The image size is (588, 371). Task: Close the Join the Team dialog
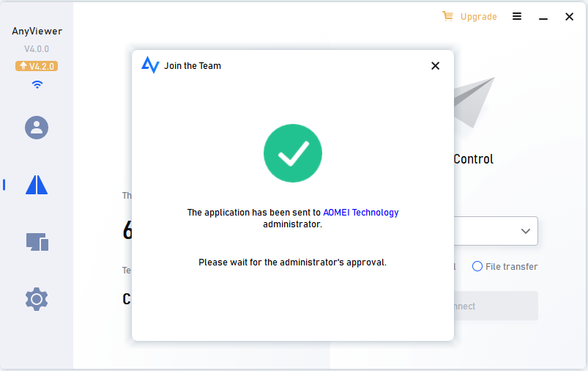tap(435, 65)
